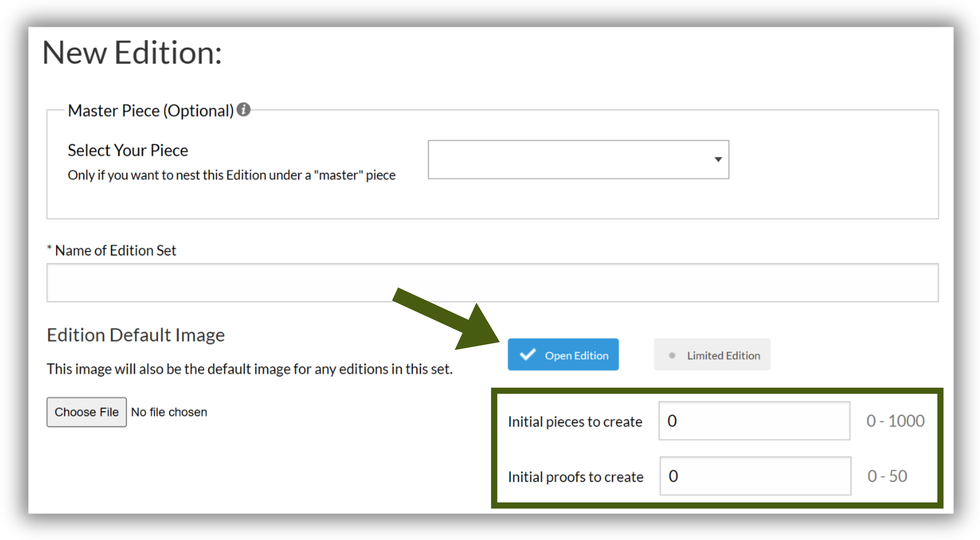Select the Open Edition option
The image size is (980, 540).
pos(563,354)
